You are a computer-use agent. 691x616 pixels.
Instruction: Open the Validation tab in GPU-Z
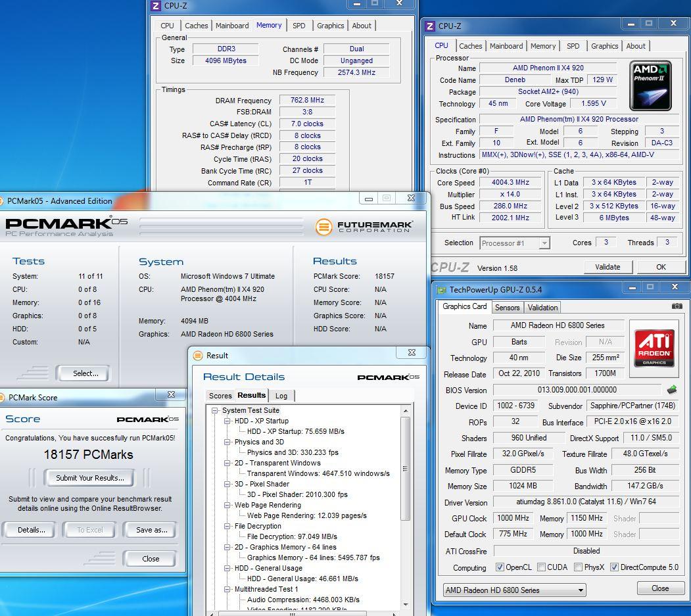[542, 308]
